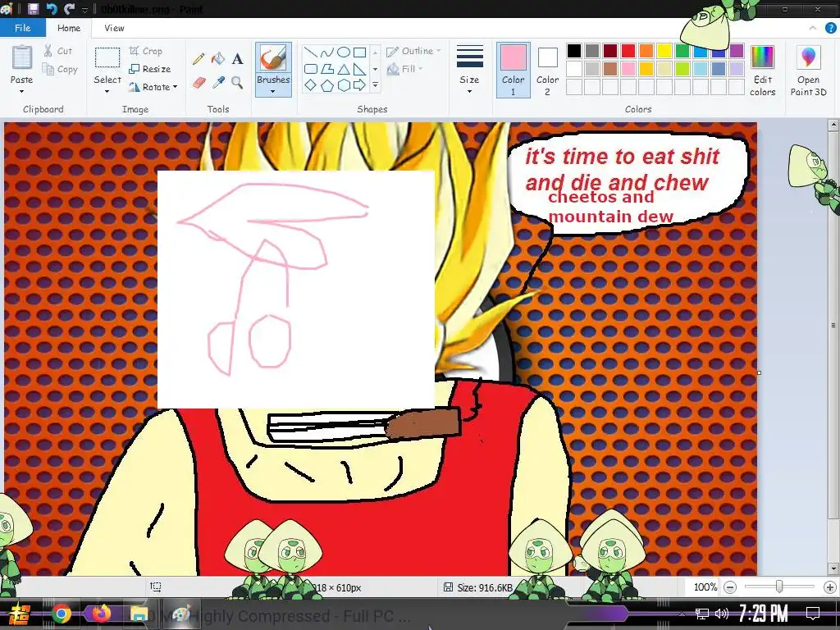This screenshot has height=630, width=840.
Task: Pick the red color swatch
Action: 628,51
